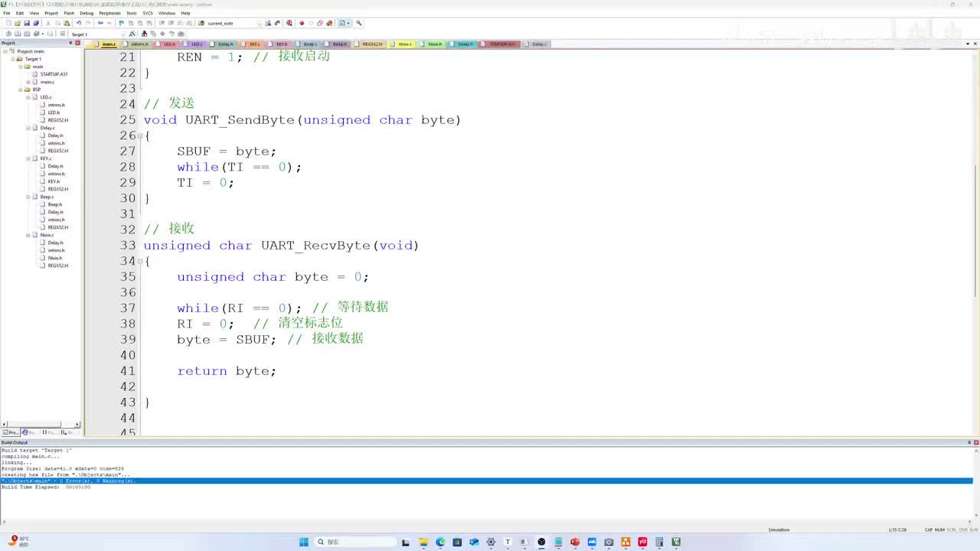Open the Flash menu
The image size is (980, 551).
click(69, 13)
